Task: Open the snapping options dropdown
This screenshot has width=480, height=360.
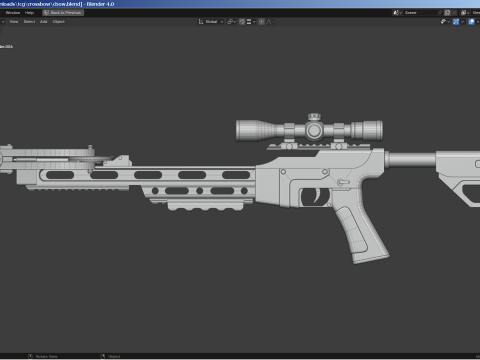Action: pyautogui.click(x=251, y=22)
